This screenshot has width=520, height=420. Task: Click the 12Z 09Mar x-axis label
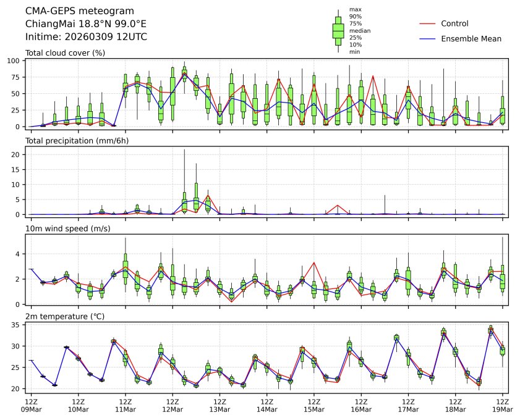[x=31, y=405]
